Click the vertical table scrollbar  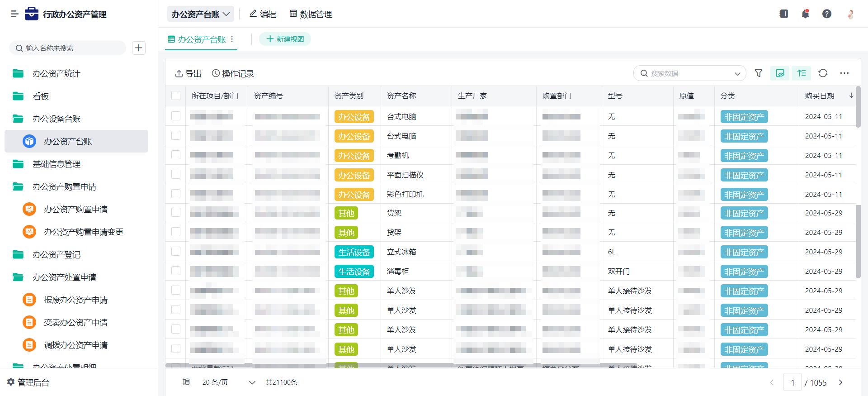[858, 181]
